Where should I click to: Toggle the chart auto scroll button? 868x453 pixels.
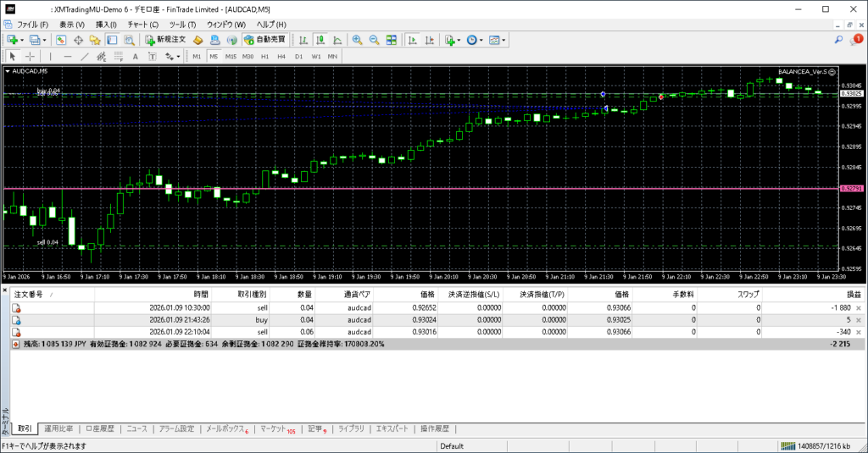click(x=412, y=40)
